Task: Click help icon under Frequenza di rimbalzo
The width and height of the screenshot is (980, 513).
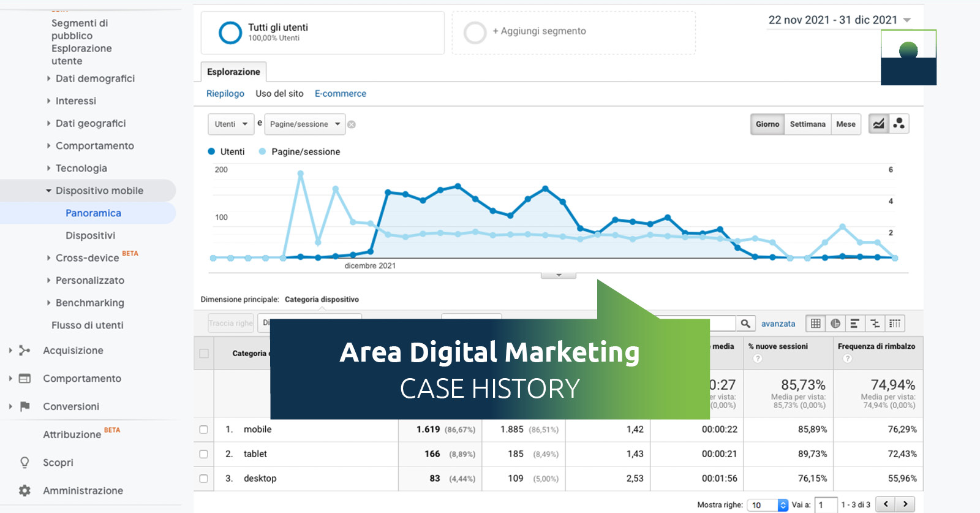Action: pos(848,359)
